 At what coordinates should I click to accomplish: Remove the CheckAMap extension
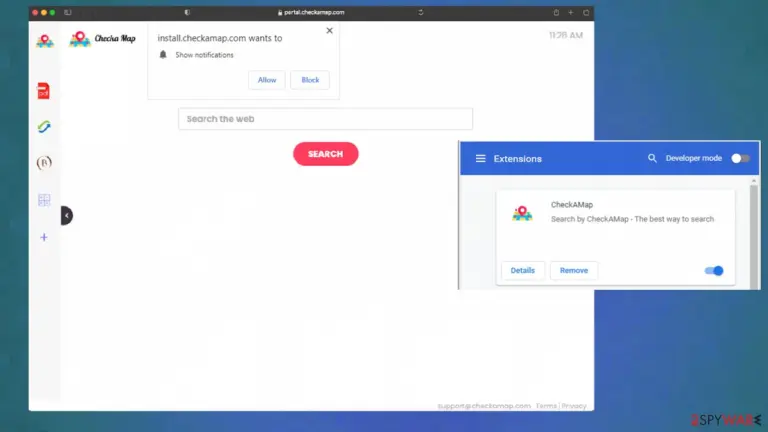[x=574, y=270]
